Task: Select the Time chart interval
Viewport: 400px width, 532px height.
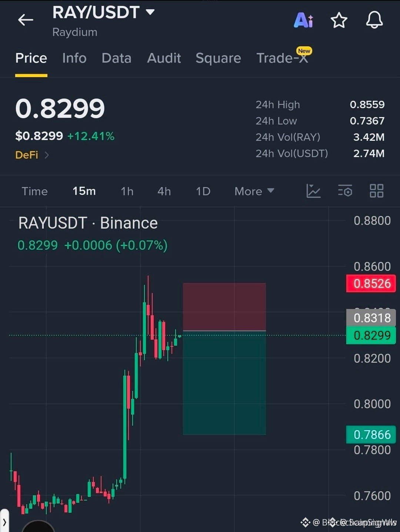Action: 34,191
